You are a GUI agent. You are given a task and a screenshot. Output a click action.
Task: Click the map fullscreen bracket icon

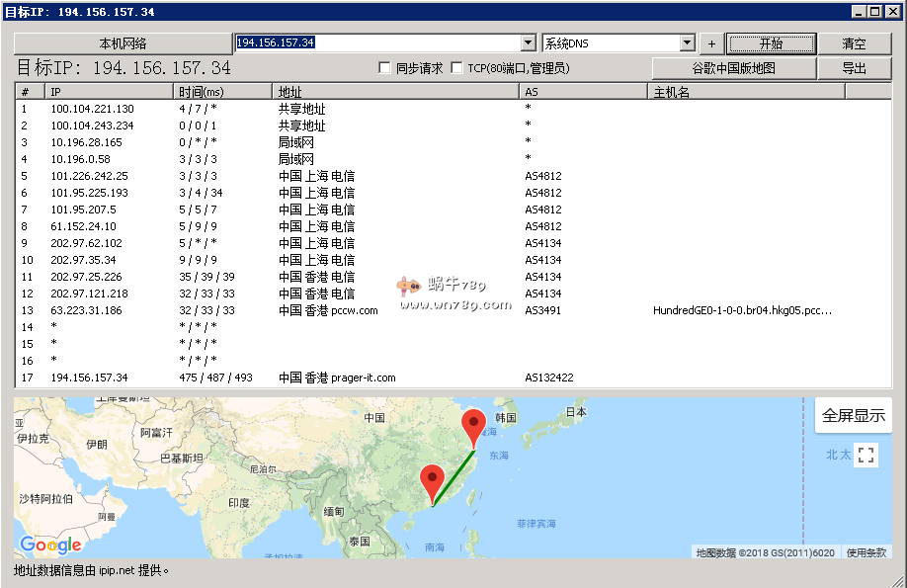point(866,456)
